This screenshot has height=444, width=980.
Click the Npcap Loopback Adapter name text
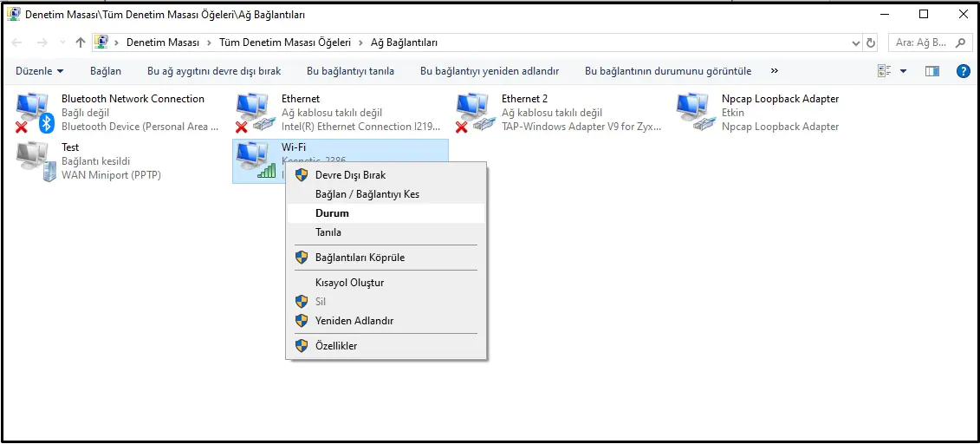[781, 99]
